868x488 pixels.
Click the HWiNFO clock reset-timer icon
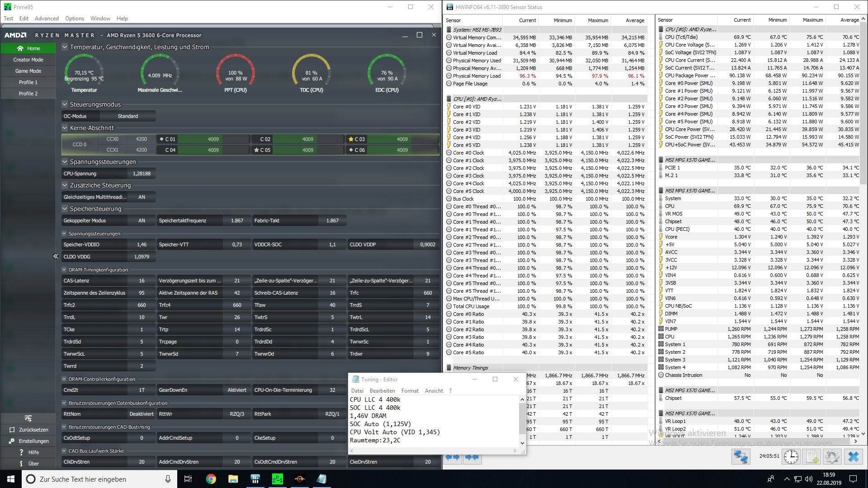point(791,457)
